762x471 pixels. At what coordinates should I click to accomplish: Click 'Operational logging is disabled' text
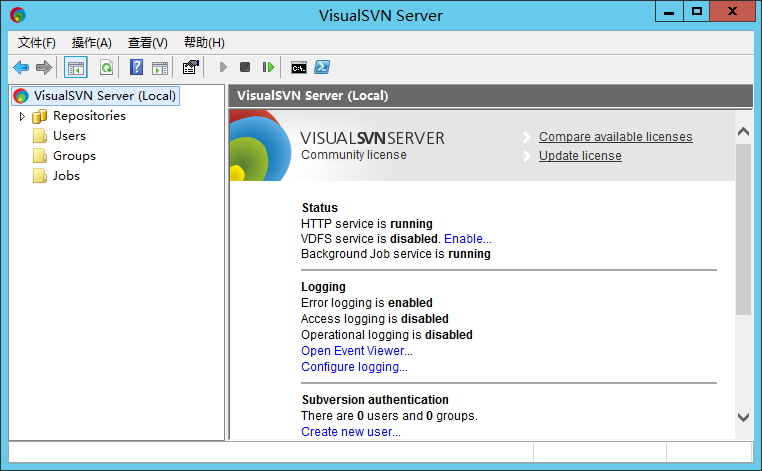point(387,335)
